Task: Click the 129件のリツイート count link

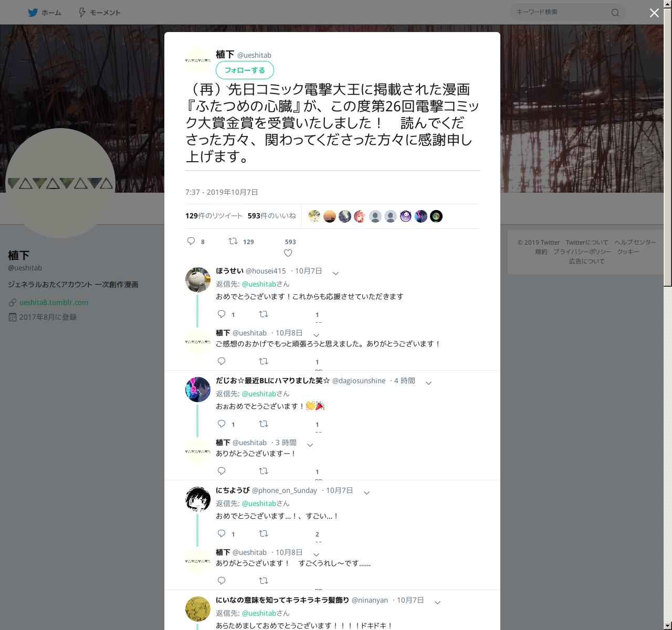Action: coord(214,216)
